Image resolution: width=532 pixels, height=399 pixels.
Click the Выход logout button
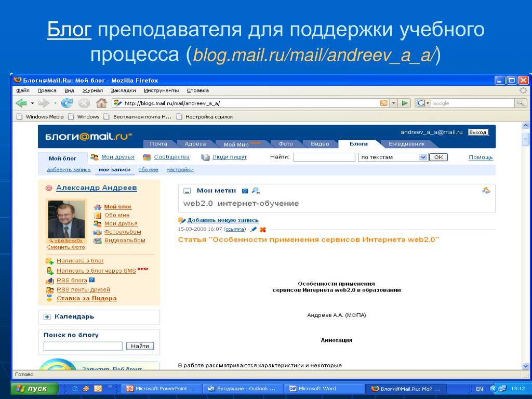click(x=478, y=132)
